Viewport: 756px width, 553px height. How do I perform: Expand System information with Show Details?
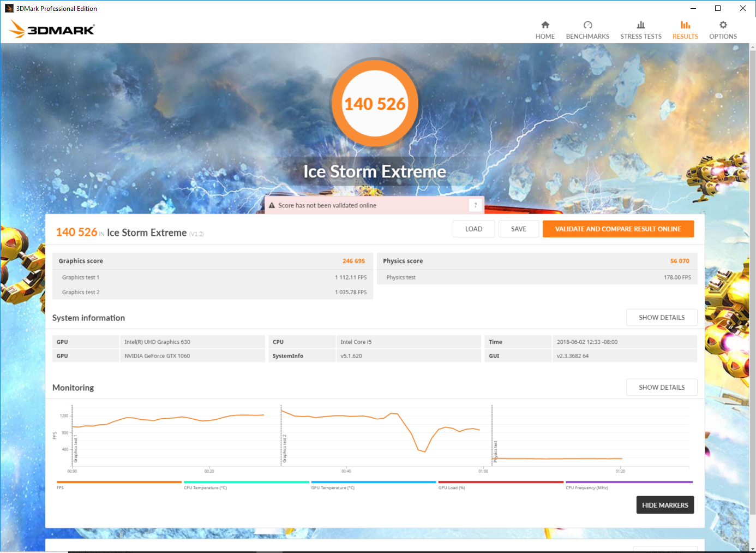point(661,318)
